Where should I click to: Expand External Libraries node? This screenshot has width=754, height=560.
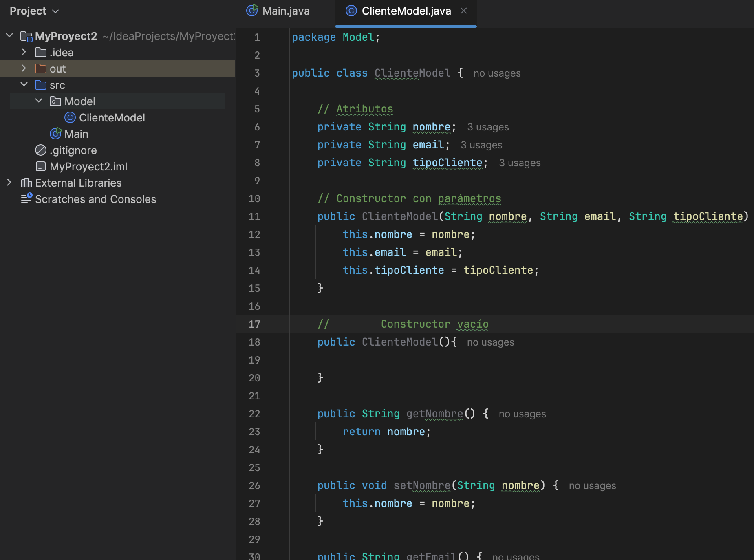tap(9, 183)
